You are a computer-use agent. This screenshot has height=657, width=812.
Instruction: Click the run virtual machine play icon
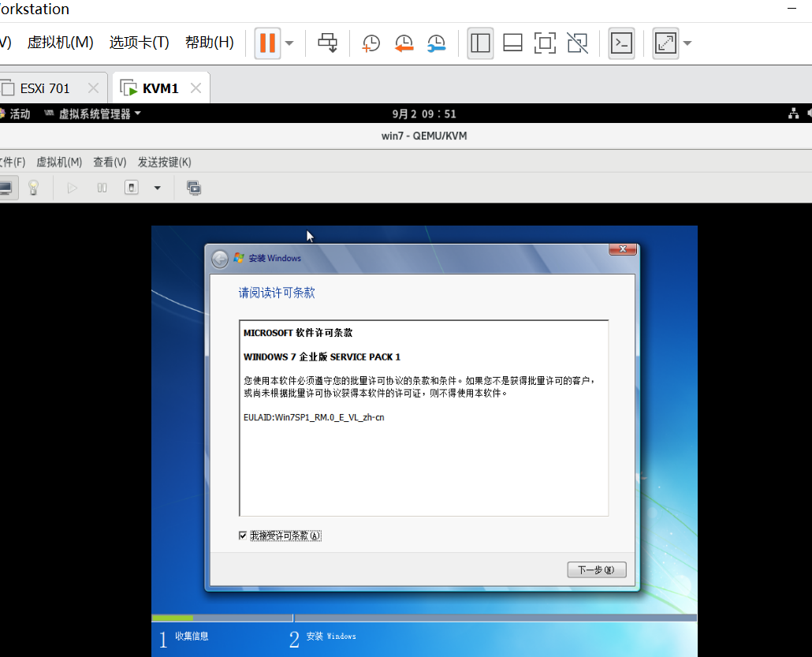(73, 188)
